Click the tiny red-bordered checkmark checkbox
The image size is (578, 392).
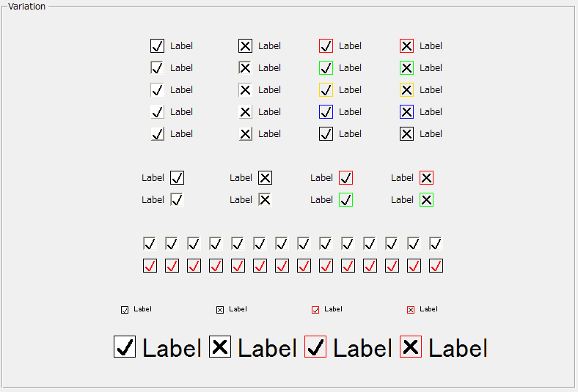coord(315,310)
